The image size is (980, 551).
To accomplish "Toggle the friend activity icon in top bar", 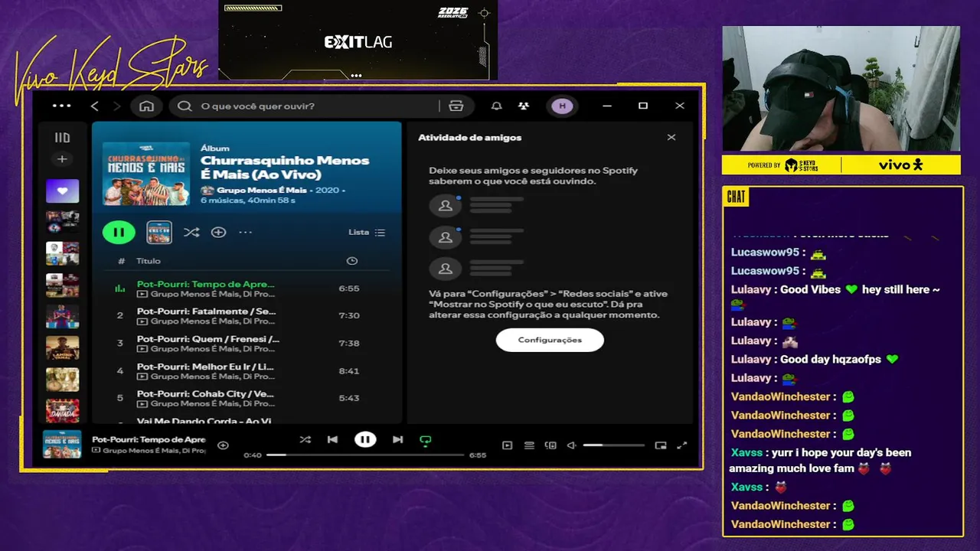I will [x=524, y=106].
